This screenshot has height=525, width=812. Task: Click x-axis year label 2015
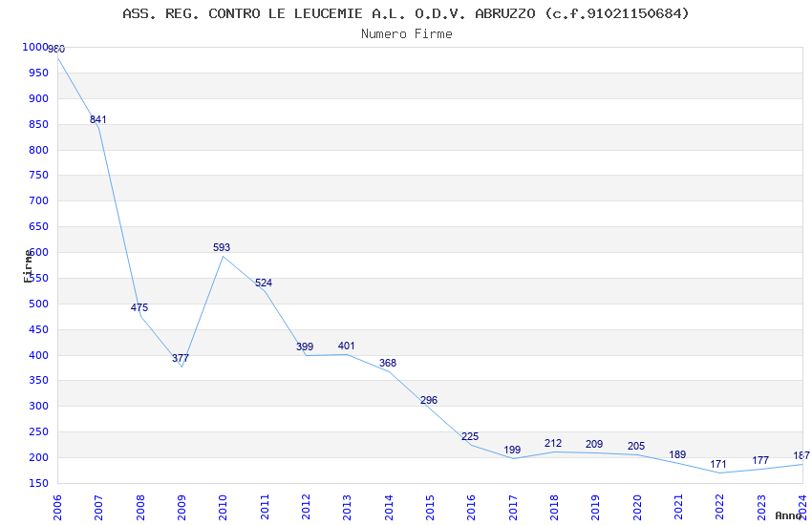430,508
